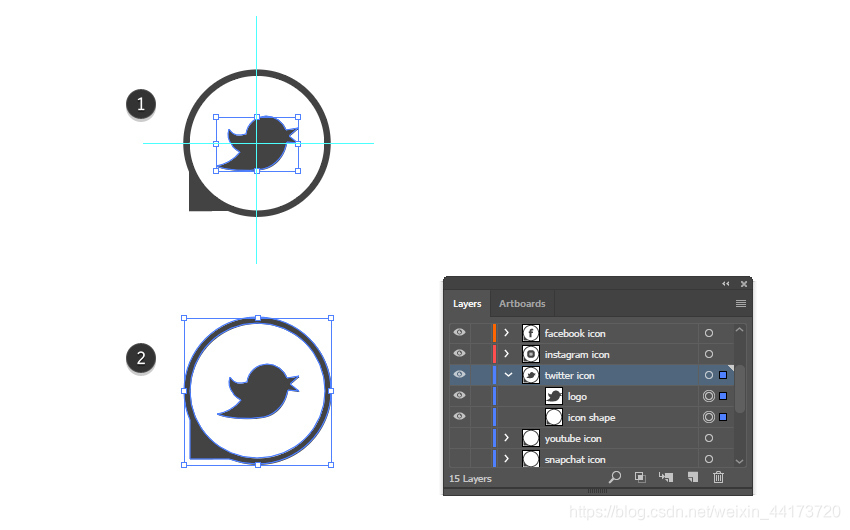Open the Layers panel menu
The width and height of the screenshot is (850, 530).
(740, 303)
